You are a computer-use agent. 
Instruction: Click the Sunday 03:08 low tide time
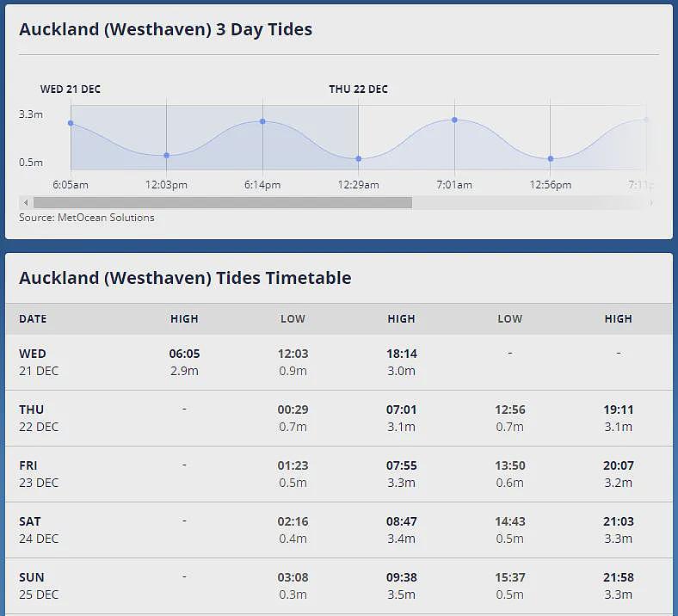(x=293, y=577)
